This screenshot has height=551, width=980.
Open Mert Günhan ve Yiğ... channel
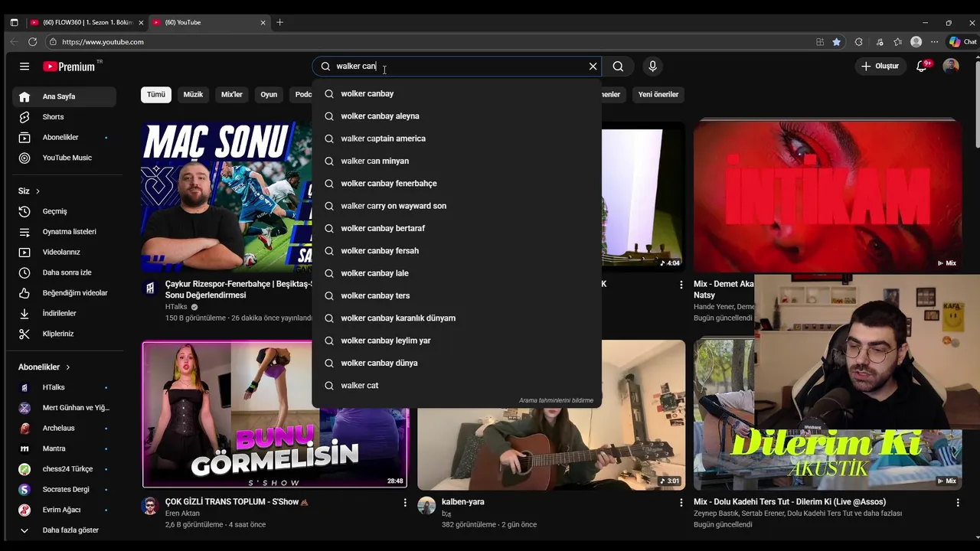click(64, 408)
